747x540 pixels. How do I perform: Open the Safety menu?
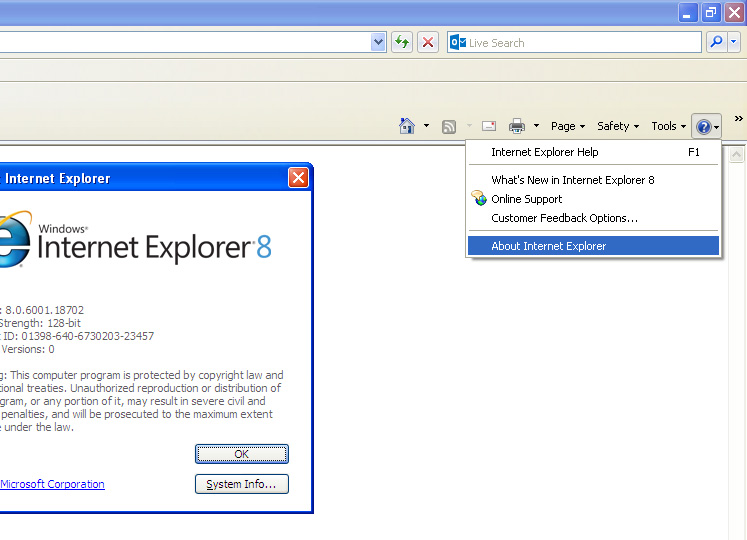pos(618,126)
